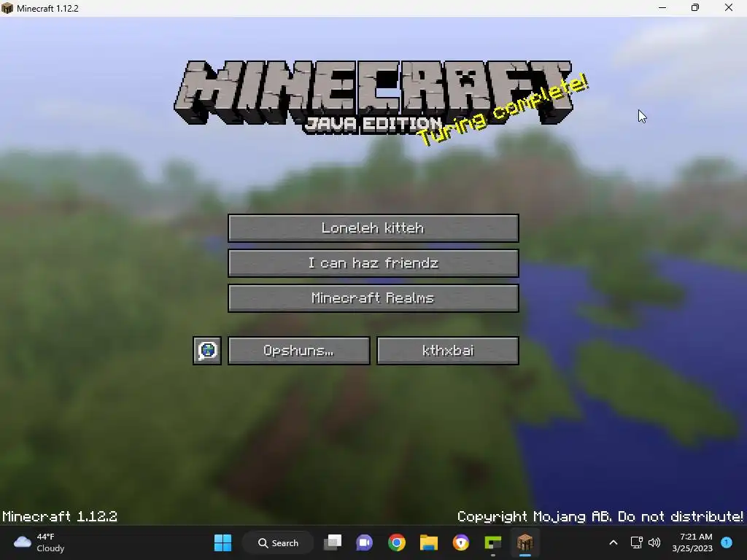Open Task View in the taskbar
This screenshot has width=747, height=560.
click(333, 542)
